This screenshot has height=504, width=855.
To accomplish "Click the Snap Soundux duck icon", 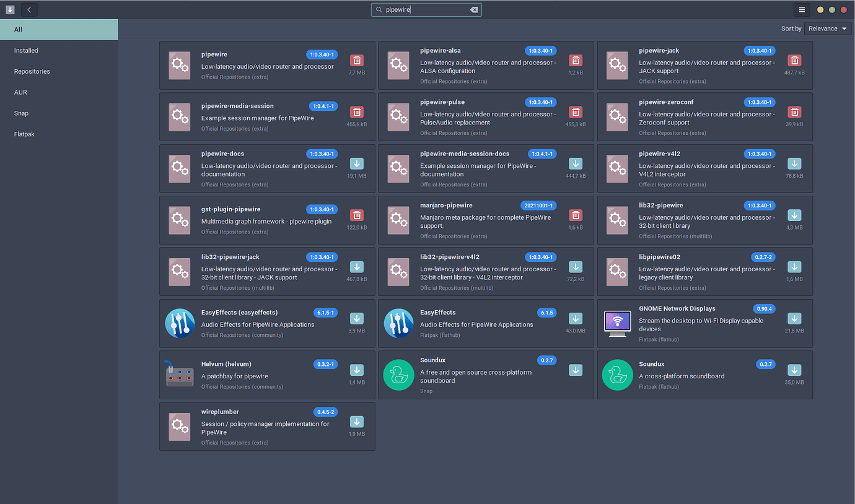I will 398,375.
